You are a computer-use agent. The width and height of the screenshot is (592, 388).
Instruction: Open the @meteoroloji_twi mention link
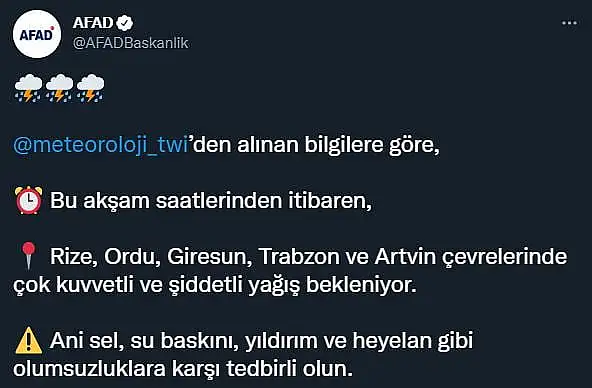[100, 145]
